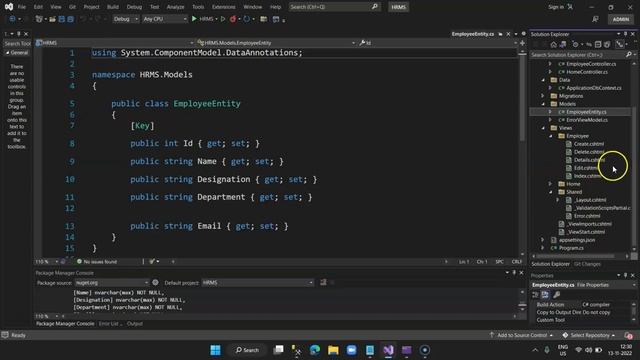Click the Navigate Backward icon in toolbar
Image resolution: width=640 pixels, height=360 pixels.
12,19
